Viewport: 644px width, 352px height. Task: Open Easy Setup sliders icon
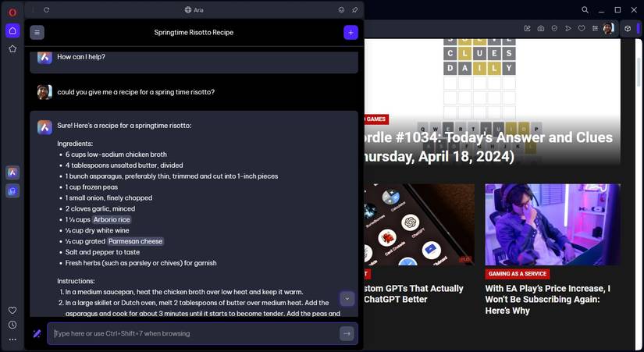[595, 28]
